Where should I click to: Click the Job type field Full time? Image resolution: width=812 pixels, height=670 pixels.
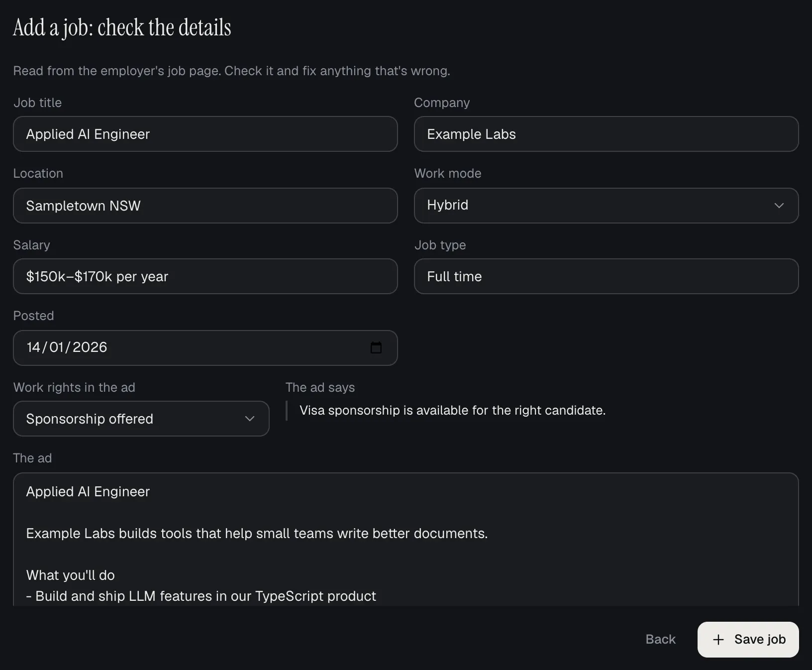[606, 276]
